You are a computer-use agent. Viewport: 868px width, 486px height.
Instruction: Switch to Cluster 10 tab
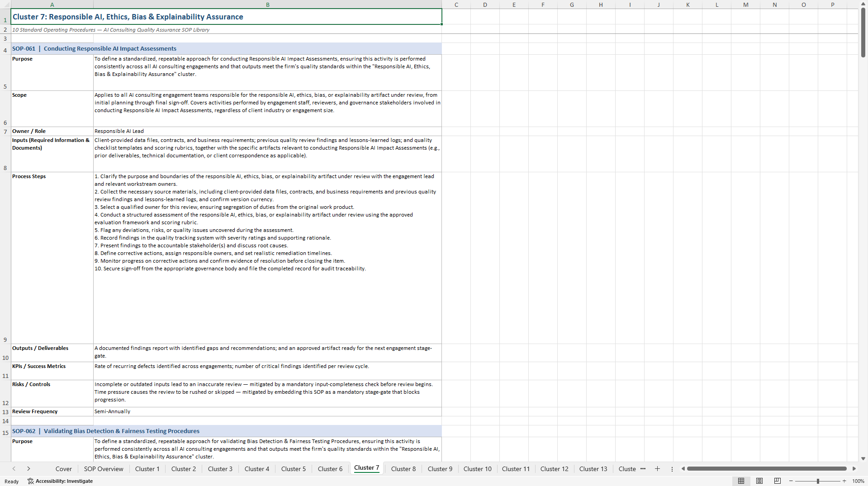tap(478, 469)
